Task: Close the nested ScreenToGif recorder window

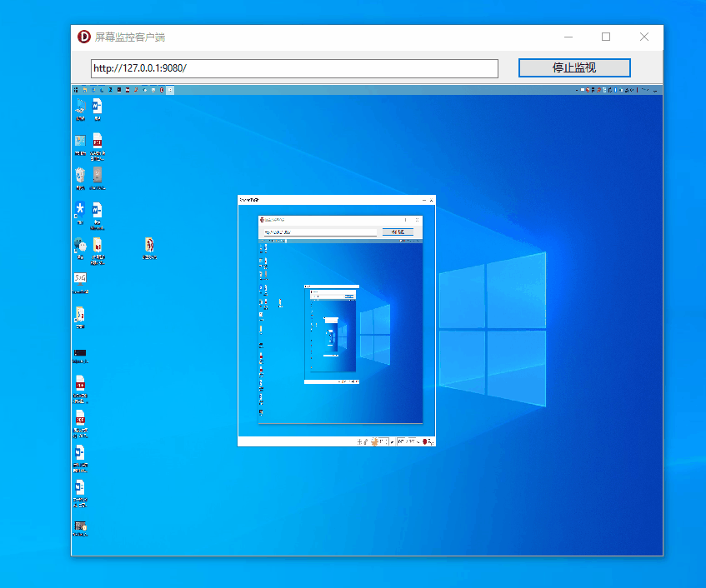Action: click(431, 201)
